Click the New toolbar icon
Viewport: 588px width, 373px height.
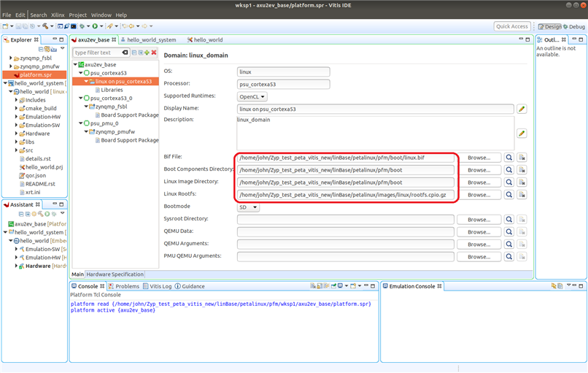5,26
